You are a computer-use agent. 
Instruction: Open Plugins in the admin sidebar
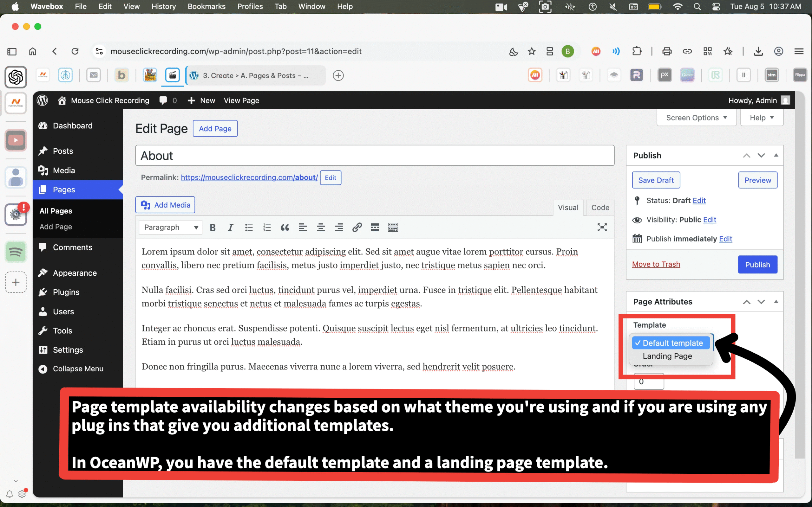coord(66,292)
